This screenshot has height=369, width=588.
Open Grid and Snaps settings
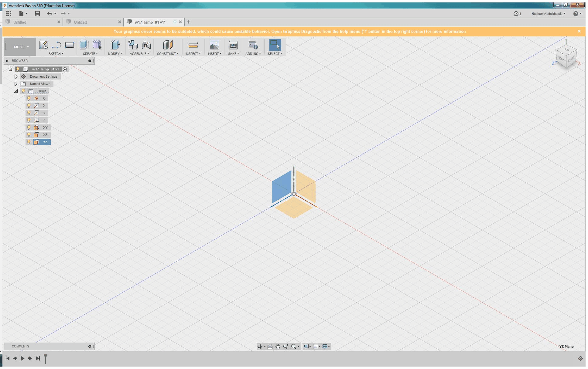click(316, 347)
